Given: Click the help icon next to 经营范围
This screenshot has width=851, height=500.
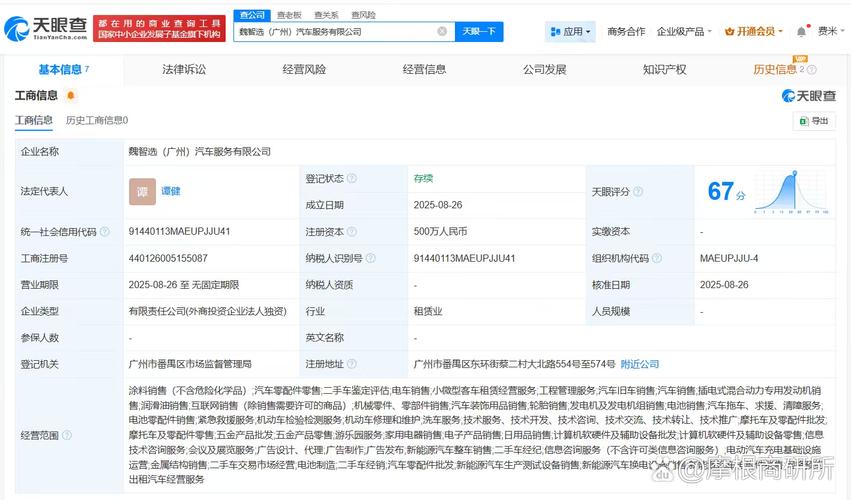Looking at the screenshot, I should pos(67,435).
